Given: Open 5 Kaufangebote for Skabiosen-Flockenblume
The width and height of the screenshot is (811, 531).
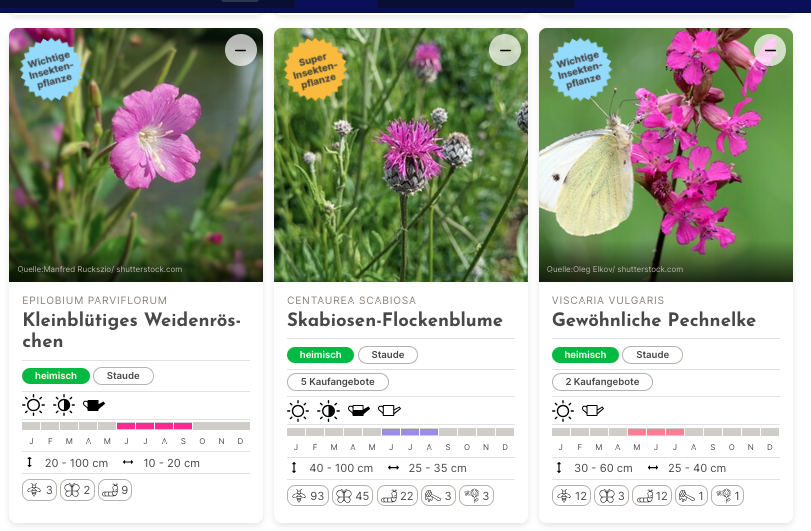Looking at the screenshot, I should pos(338,382).
